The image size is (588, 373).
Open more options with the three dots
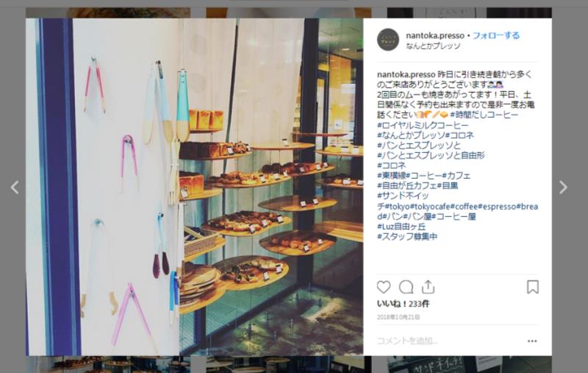pyautogui.click(x=532, y=341)
